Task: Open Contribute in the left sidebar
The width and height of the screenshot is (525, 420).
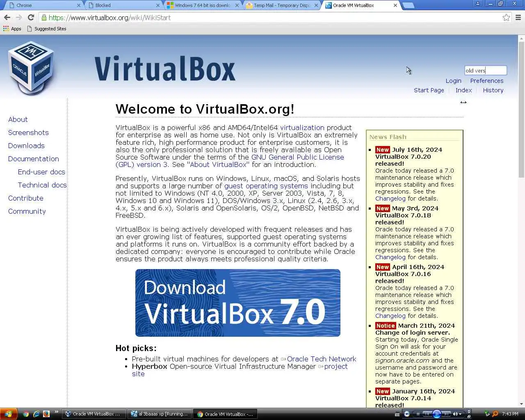Action: click(x=26, y=198)
